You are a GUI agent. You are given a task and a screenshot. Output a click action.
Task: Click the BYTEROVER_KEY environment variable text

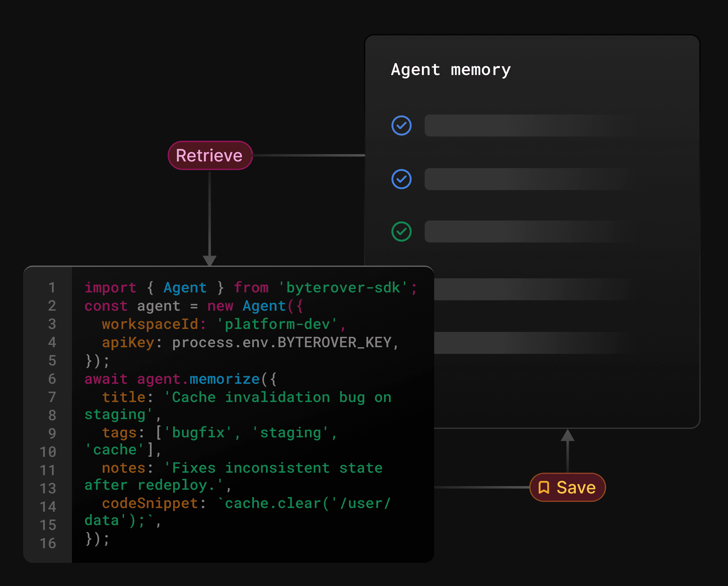coord(334,343)
